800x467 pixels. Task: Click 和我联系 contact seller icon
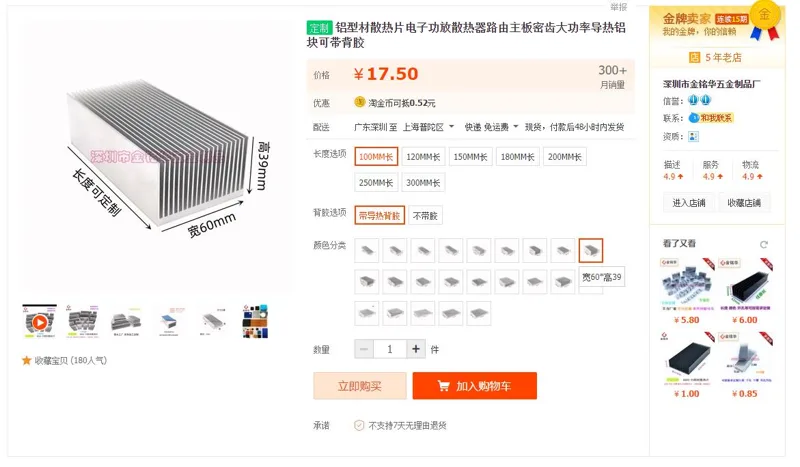coord(711,118)
